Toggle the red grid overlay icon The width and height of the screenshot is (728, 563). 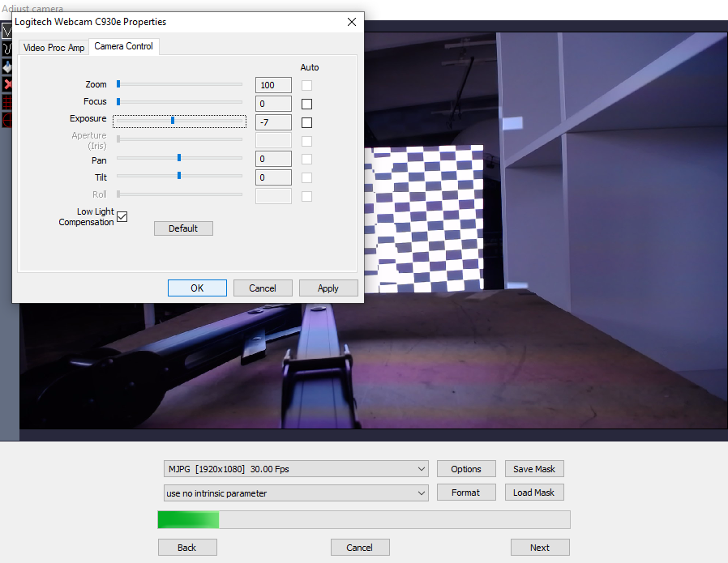[x=6, y=102]
